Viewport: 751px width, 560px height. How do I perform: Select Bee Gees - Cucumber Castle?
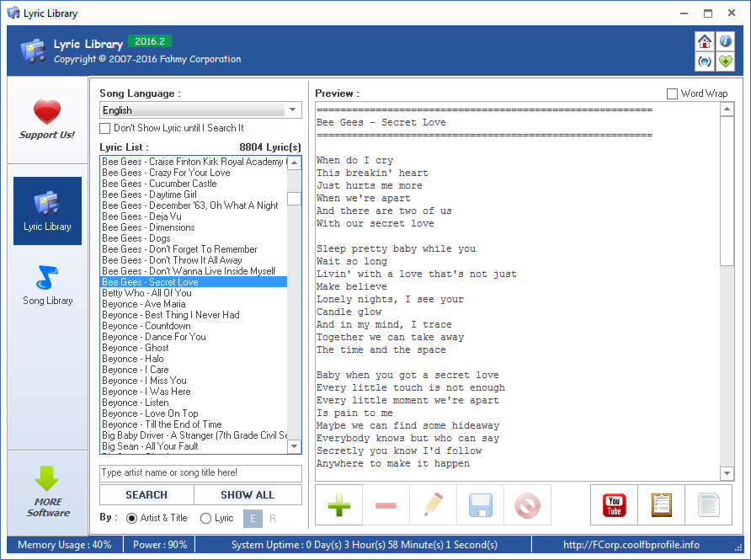click(x=194, y=184)
